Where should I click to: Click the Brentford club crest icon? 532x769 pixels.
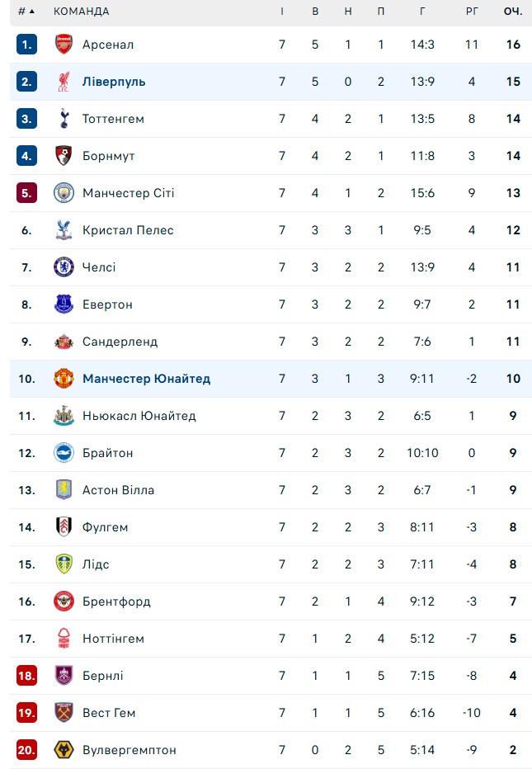(x=64, y=602)
